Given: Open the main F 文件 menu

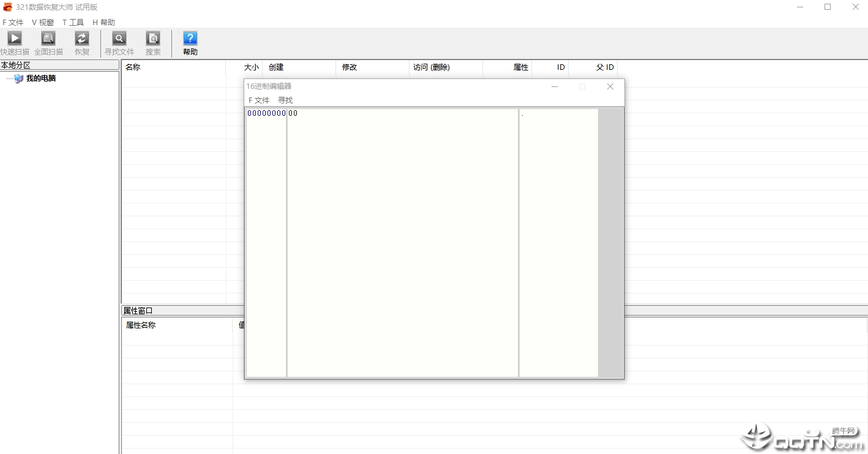Looking at the screenshot, I should coord(13,23).
